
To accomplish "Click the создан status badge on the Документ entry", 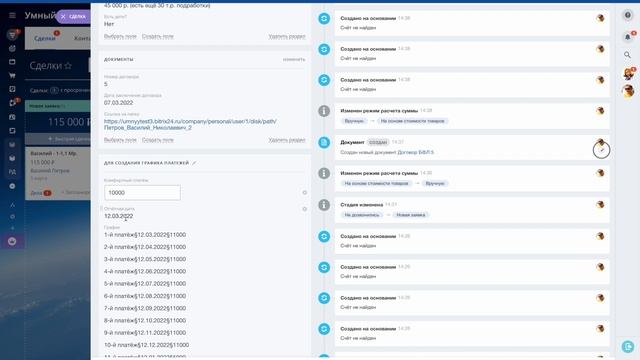I will coord(378,142).
